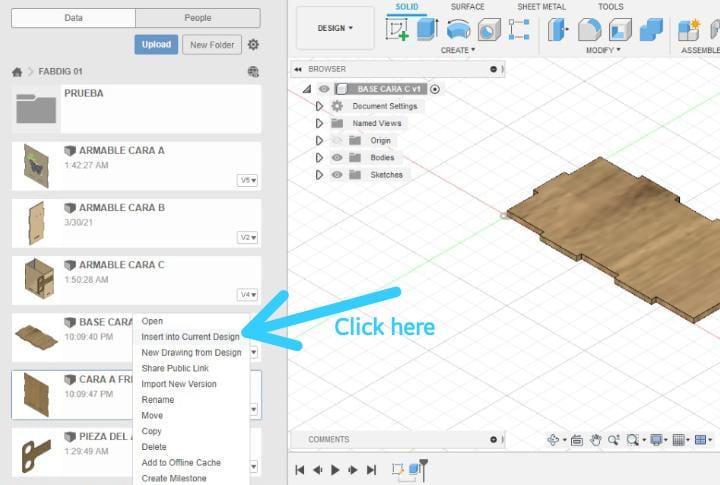Select the Pan hand tool

coord(596,440)
